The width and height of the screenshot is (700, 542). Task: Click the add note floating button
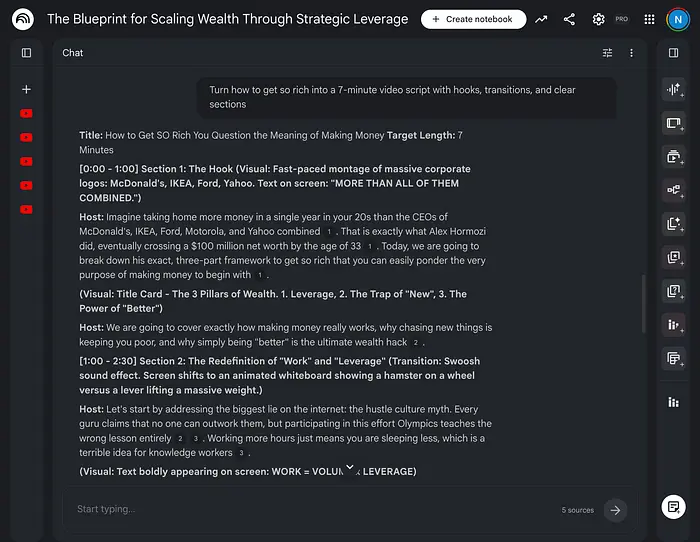pos(673,507)
